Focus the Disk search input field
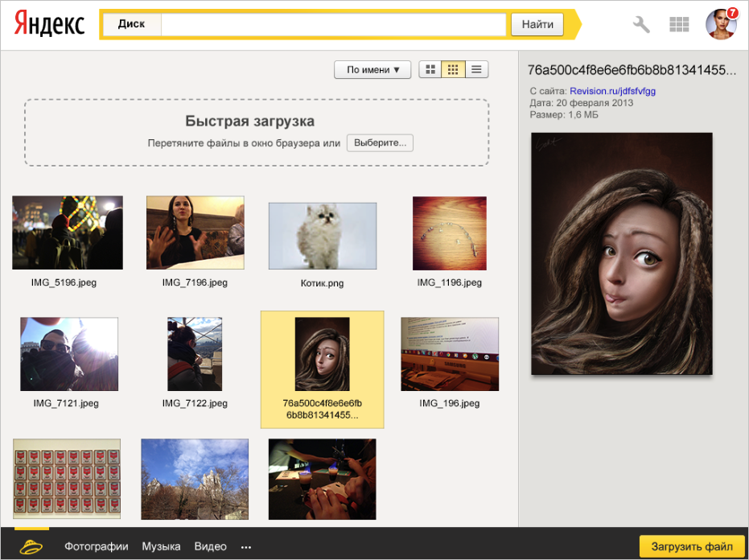 (x=333, y=24)
